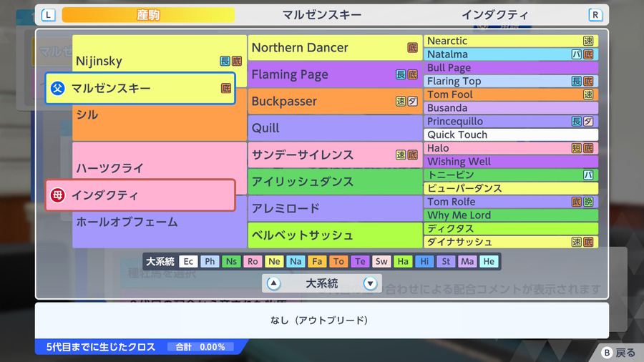Image resolution: width=644 pixels, height=362 pixels.
Task: Click the L shoulder button icon
Action: coord(49,15)
